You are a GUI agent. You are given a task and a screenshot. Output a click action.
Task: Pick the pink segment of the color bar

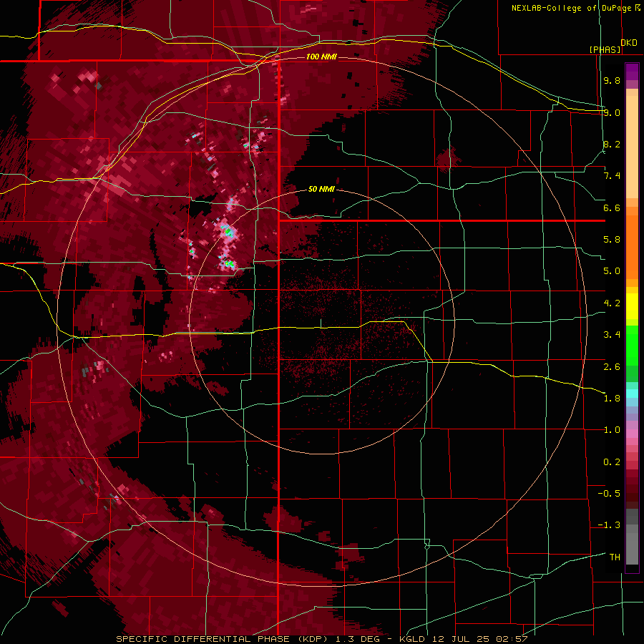632,434
